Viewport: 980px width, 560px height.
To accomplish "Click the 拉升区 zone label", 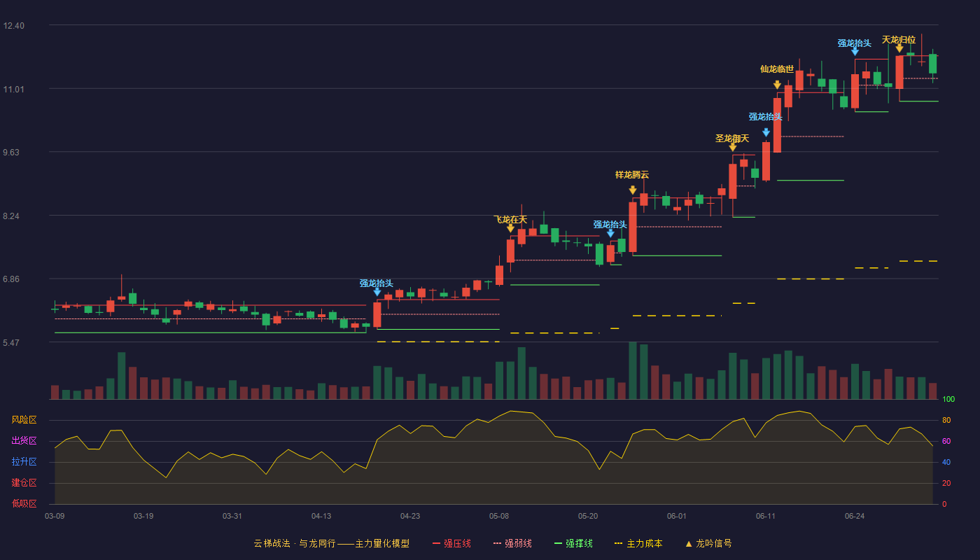I will tap(24, 462).
